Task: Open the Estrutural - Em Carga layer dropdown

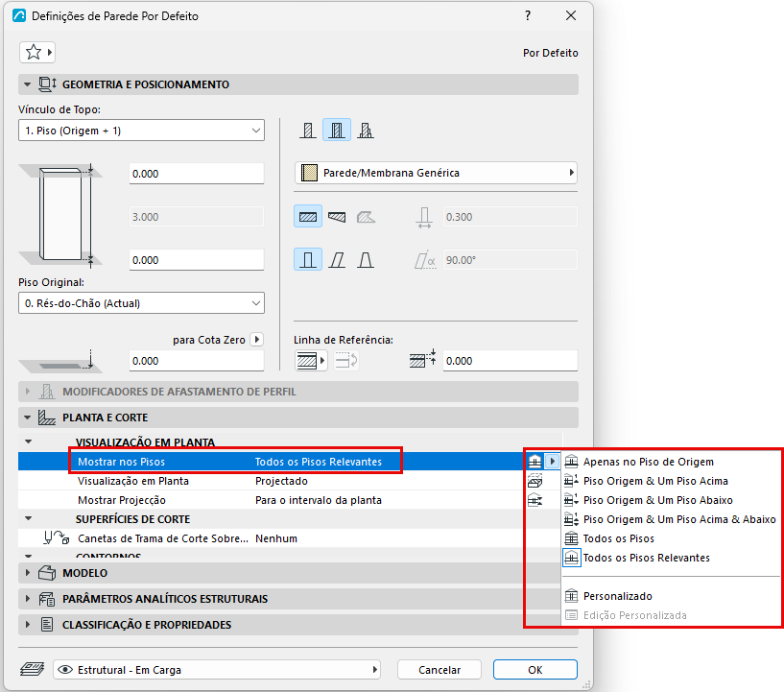Action: point(217,670)
